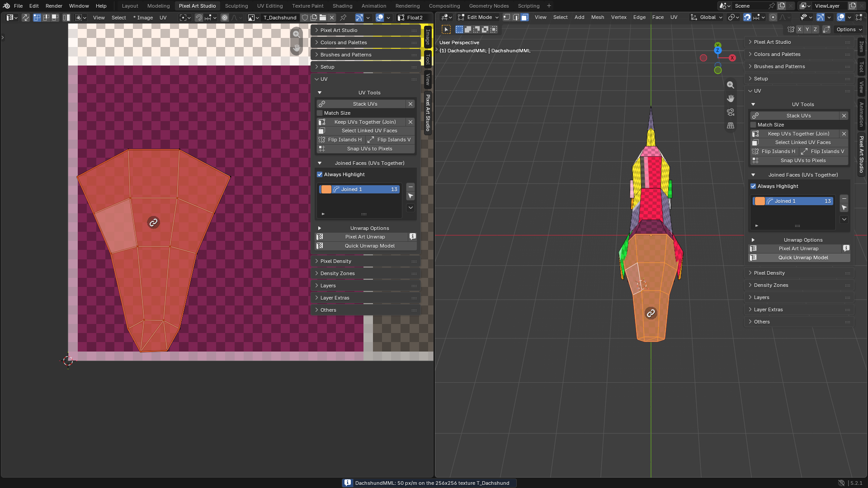Enable Match Size checkbox in left UV panel

(x=320, y=113)
